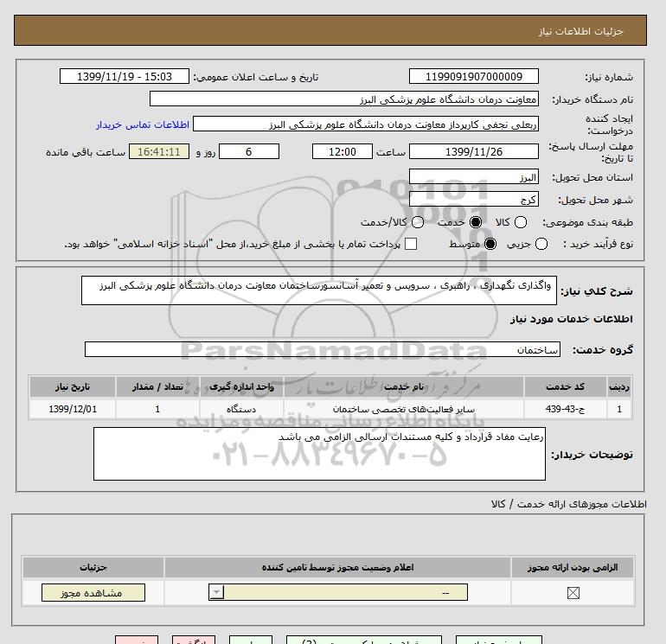This screenshot has width=666, height=644.
Task: Click the remaining time field 16:41:11
Action: coord(159,151)
